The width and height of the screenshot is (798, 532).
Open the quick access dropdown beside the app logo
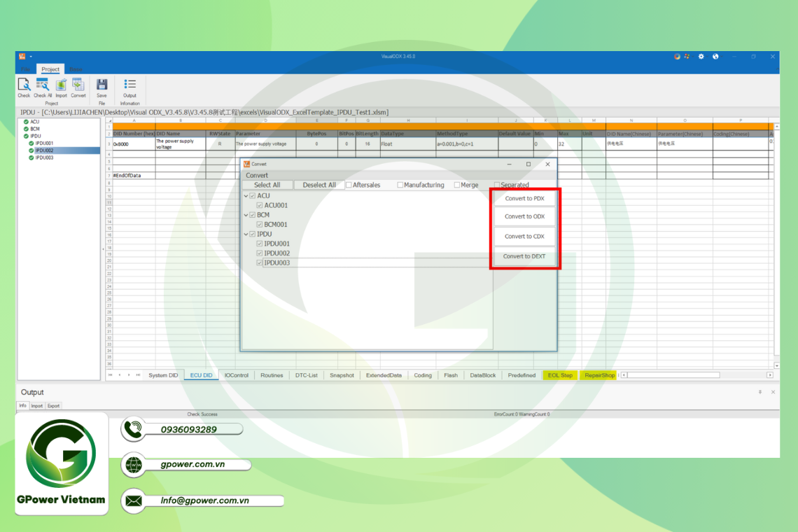31,57
